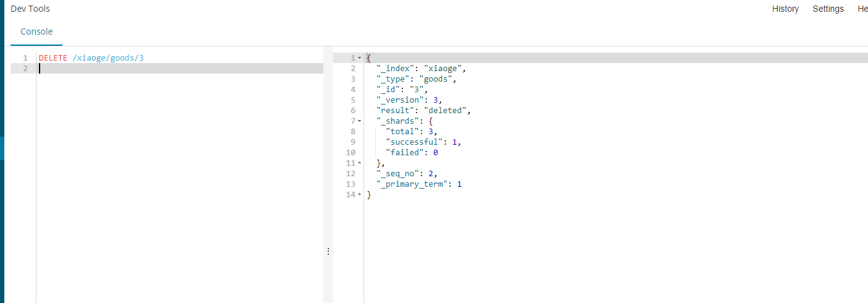This screenshot has width=868, height=303.
Task: Open the History menu item
Action: coord(785,9)
